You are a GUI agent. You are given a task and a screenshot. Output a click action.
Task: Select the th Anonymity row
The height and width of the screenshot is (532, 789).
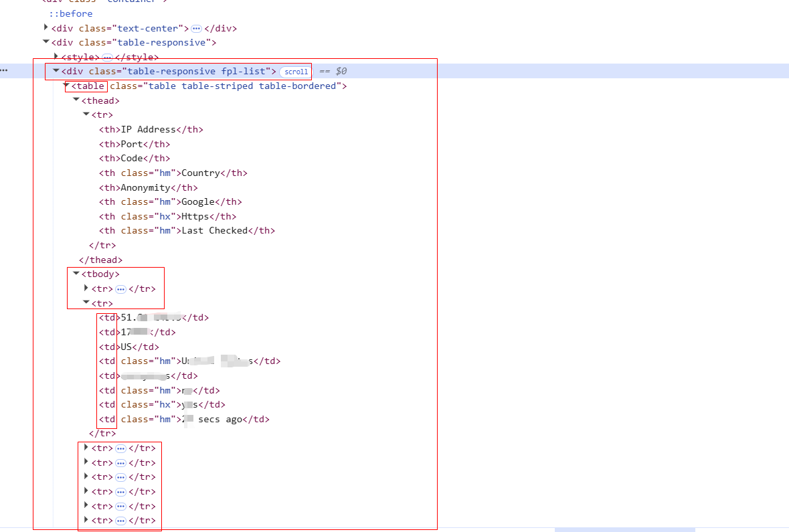click(149, 187)
